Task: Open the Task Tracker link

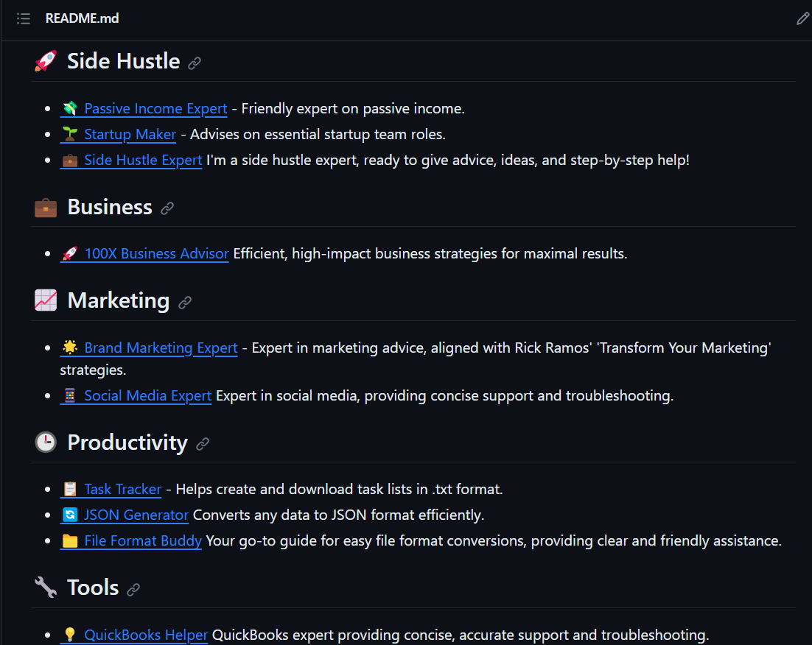Action: point(122,490)
